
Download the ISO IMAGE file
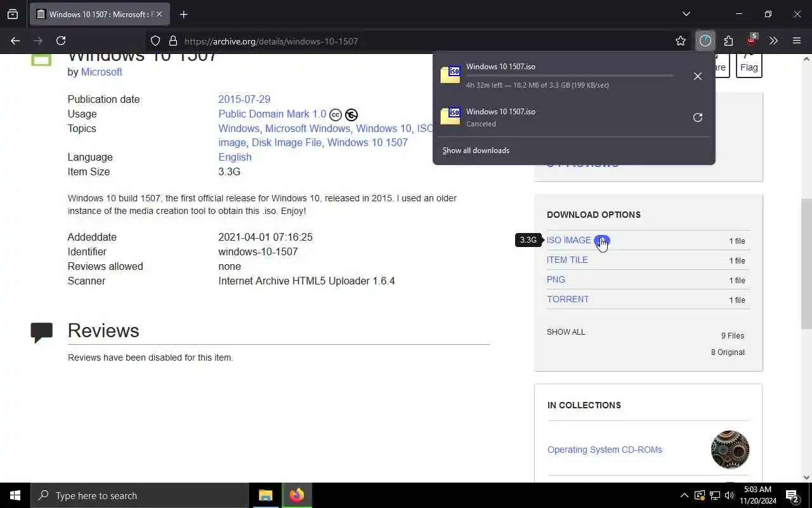pyautogui.click(x=569, y=240)
